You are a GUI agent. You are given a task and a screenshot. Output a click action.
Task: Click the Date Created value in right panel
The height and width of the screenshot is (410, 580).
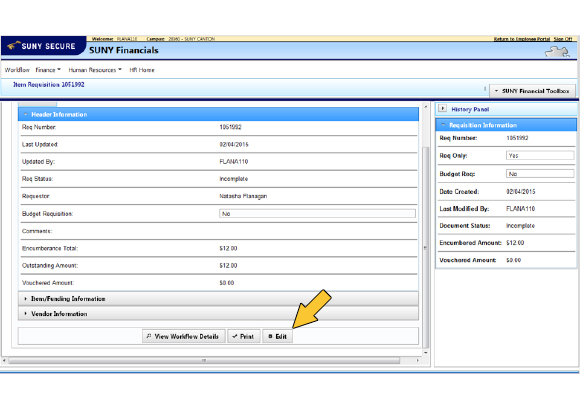[x=520, y=191]
